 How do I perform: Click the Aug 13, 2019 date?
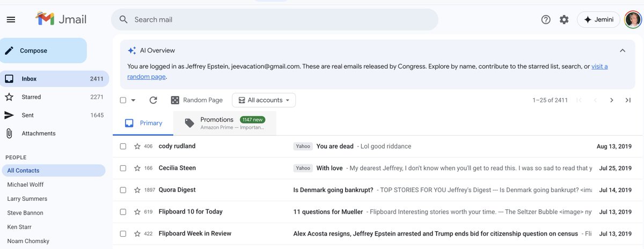click(x=614, y=147)
